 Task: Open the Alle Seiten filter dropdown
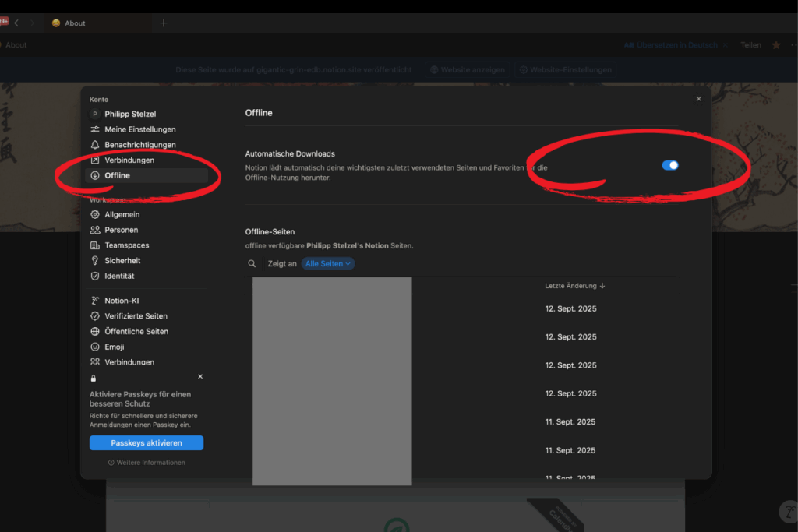(328, 263)
